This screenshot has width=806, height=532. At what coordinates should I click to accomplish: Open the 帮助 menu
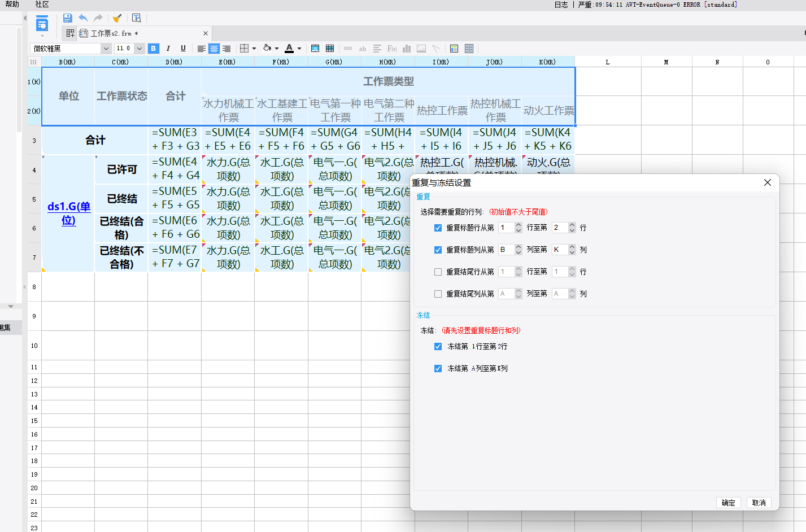(x=12, y=5)
